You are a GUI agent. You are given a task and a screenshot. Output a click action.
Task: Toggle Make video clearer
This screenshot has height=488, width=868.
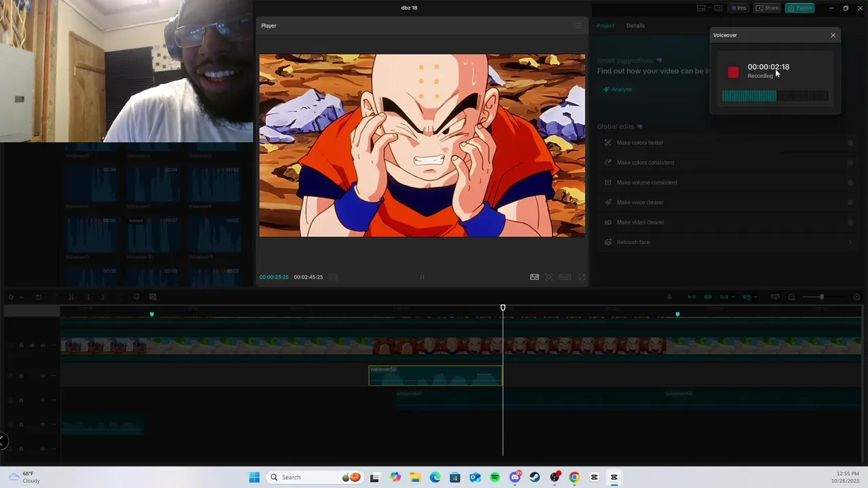tap(850, 222)
